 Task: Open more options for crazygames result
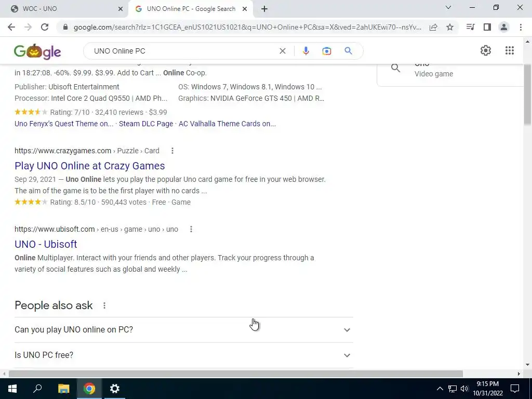click(172, 151)
